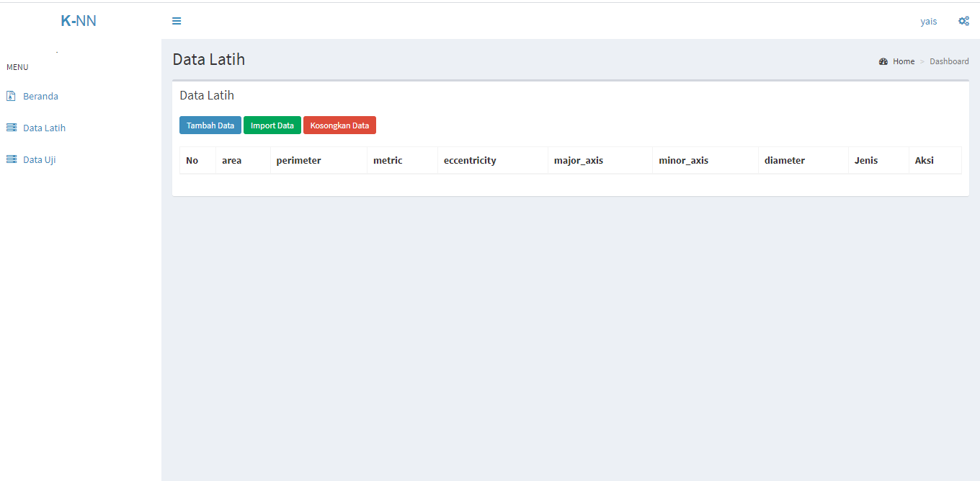Click the dashboard icon in breadcrumb
Viewport: 980px width, 481px height.
(x=883, y=61)
